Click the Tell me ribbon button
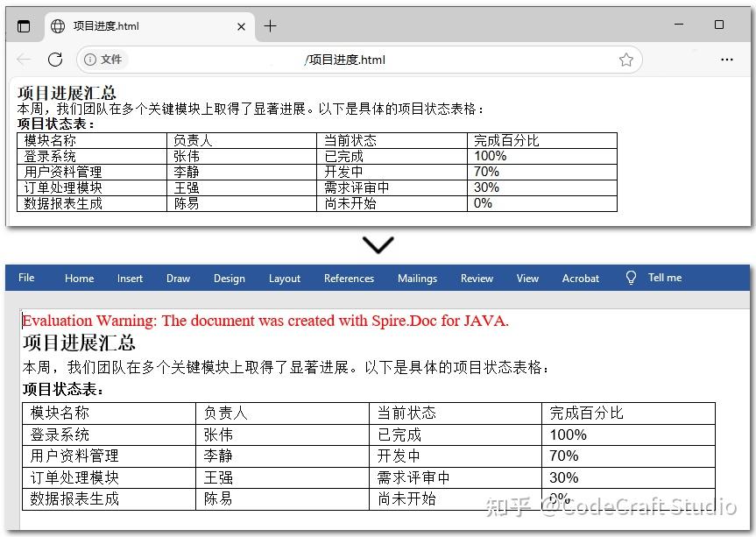The height and width of the screenshot is (537, 756). tap(663, 278)
